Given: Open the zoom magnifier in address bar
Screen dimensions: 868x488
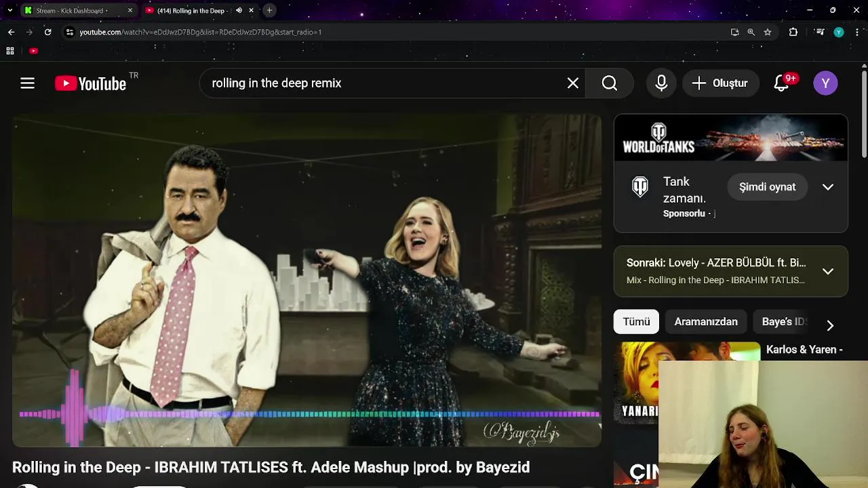Looking at the screenshot, I should tap(751, 32).
